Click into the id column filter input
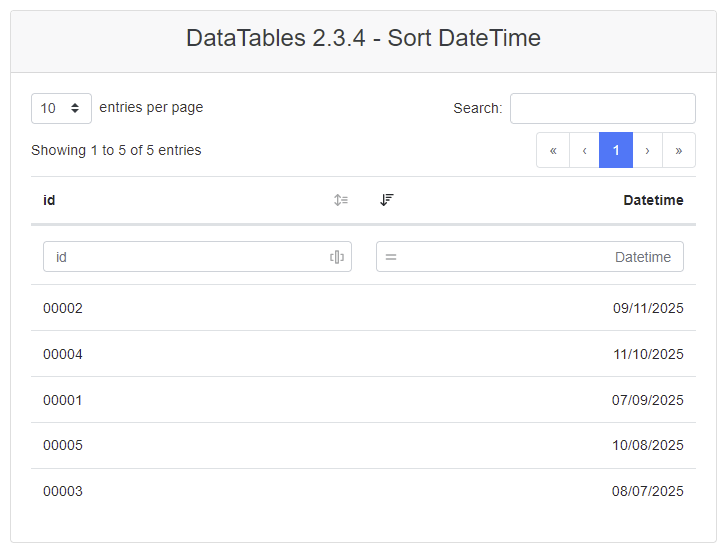Viewport: 728px width, 549px height. coord(185,257)
